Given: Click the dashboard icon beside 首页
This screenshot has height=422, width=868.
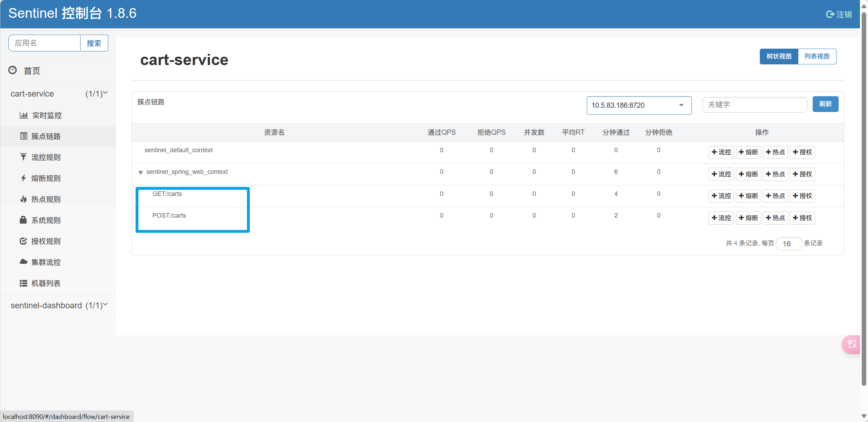Looking at the screenshot, I should [x=13, y=70].
